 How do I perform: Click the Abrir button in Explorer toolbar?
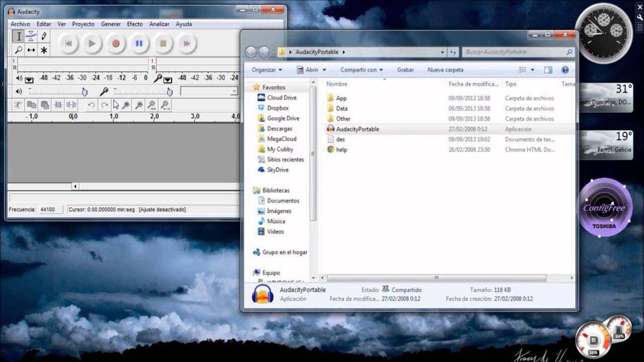(x=308, y=70)
